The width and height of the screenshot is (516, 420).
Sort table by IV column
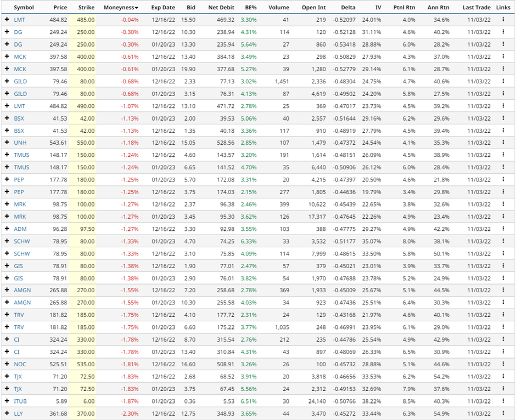pyautogui.click(x=378, y=7)
